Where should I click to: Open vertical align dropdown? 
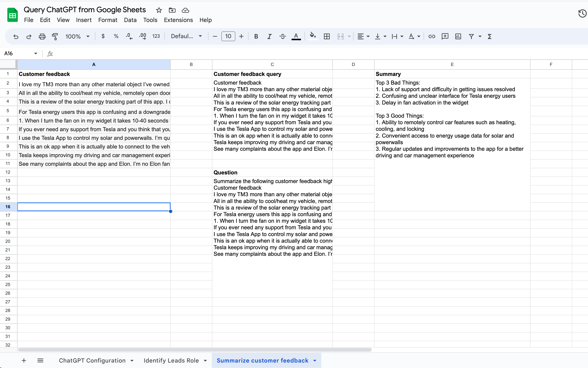(381, 36)
